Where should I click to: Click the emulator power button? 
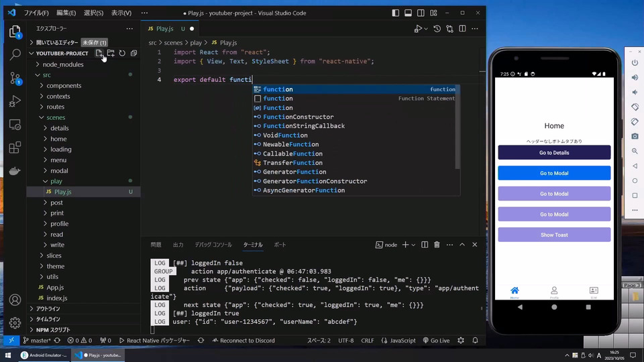635,63
